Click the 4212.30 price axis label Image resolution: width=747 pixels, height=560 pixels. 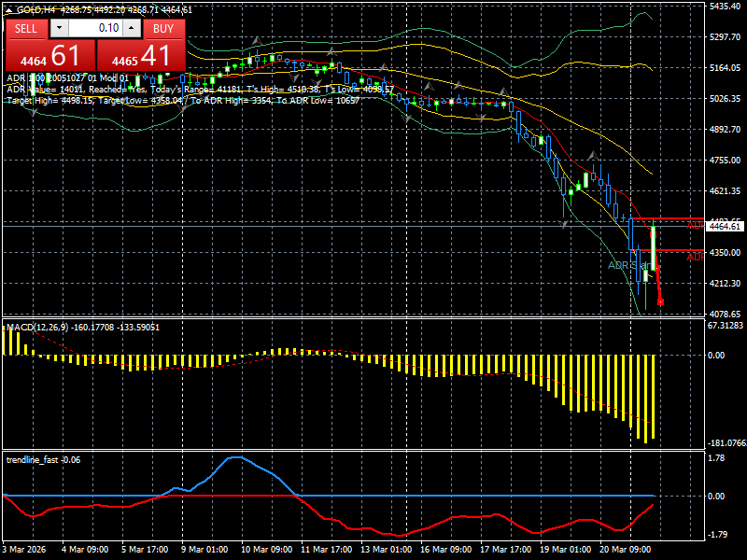coord(726,284)
